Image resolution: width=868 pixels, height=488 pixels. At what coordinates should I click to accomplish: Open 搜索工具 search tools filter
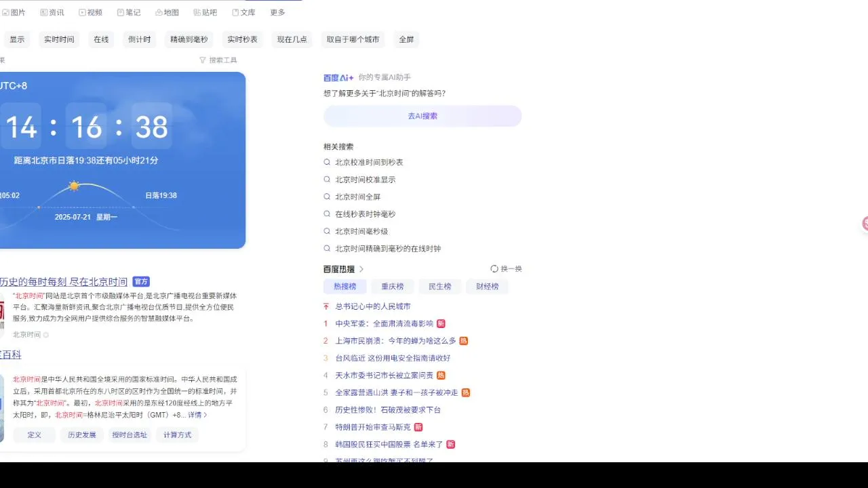pyautogui.click(x=218, y=60)
